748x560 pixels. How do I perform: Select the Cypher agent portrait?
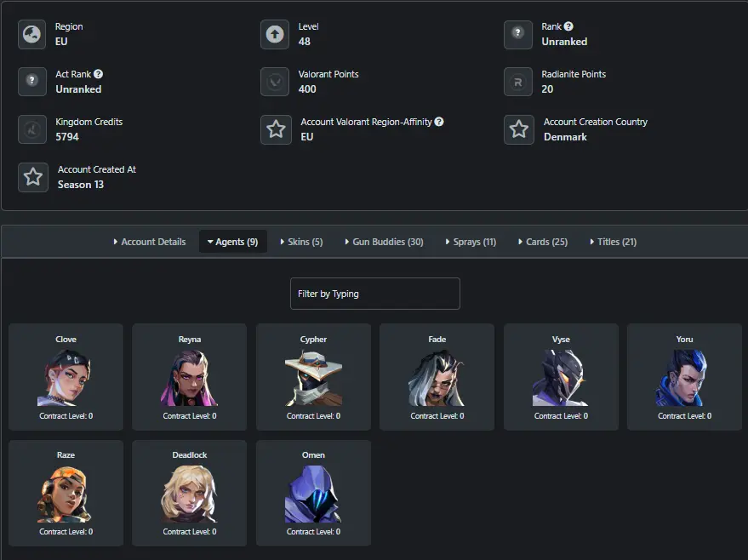click(x=313, y=378)
